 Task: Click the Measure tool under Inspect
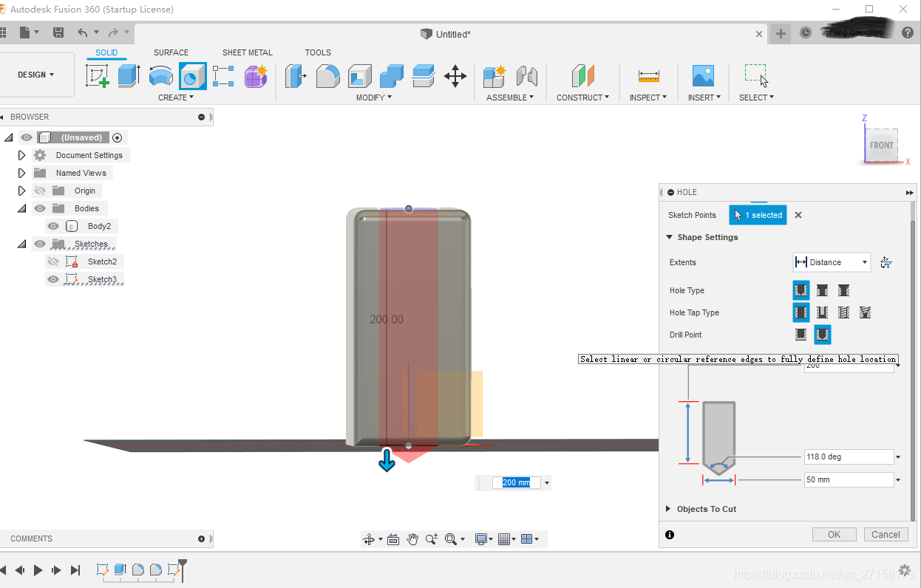(648, 76)
